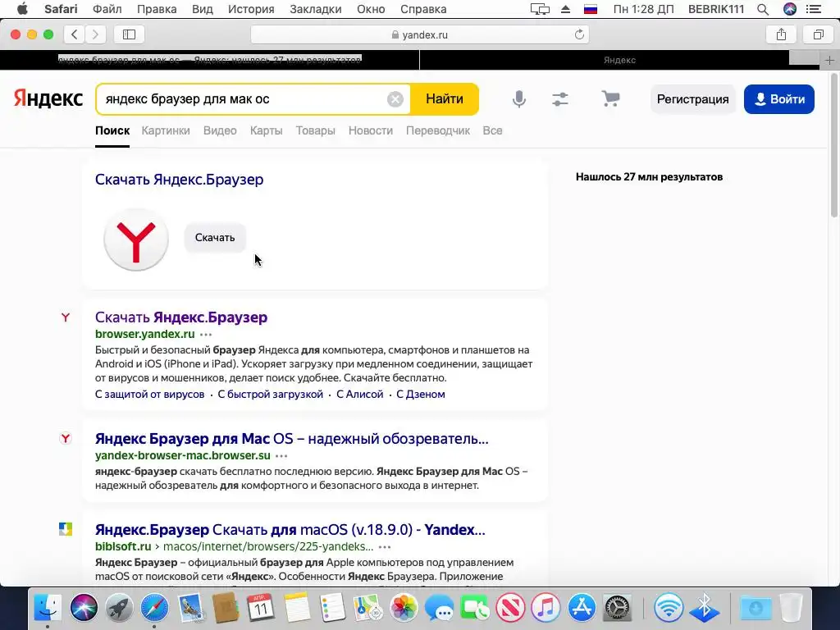
Task: Switch to the Картинки search tab
Action: pos(166,130)
